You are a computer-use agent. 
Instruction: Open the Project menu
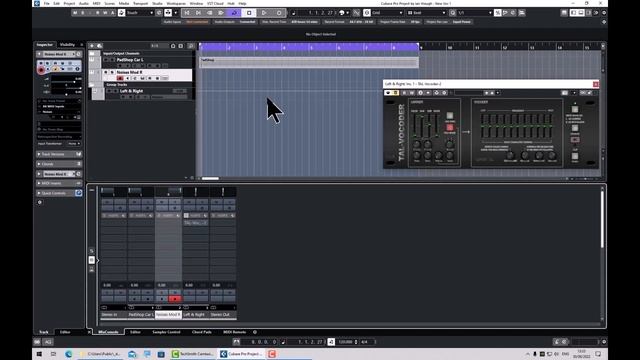pos(69,3)
